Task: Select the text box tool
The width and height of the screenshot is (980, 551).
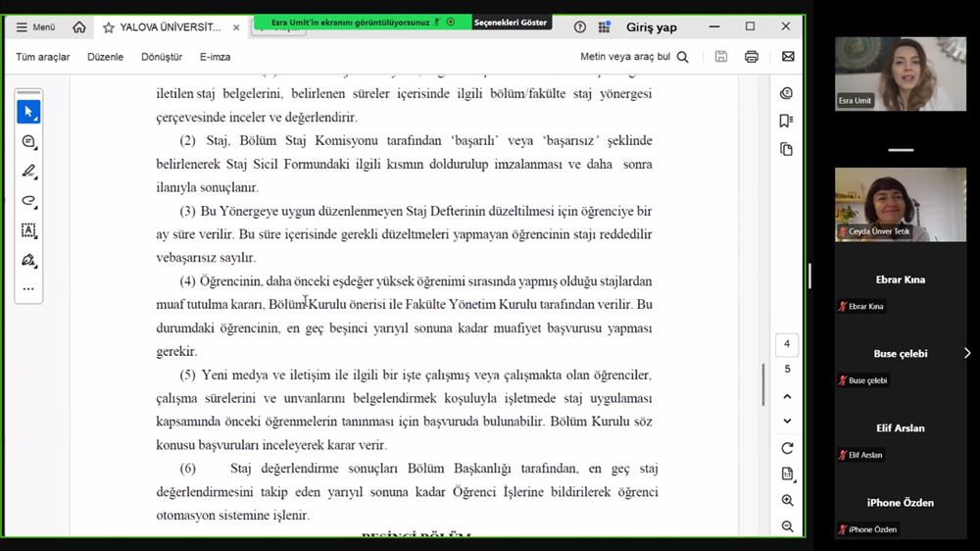Action: click(28, 230)
